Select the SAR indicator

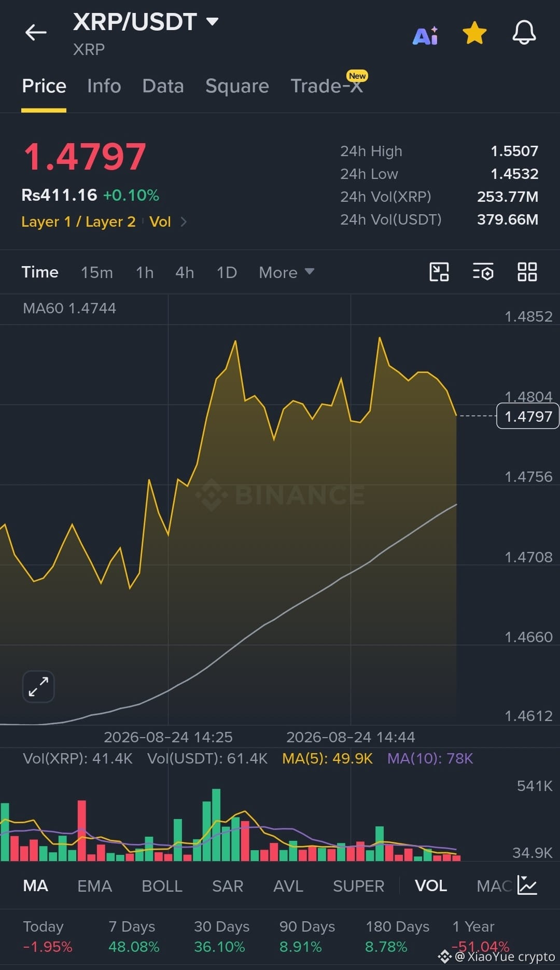pyautogui.click(x=228, y=886)
